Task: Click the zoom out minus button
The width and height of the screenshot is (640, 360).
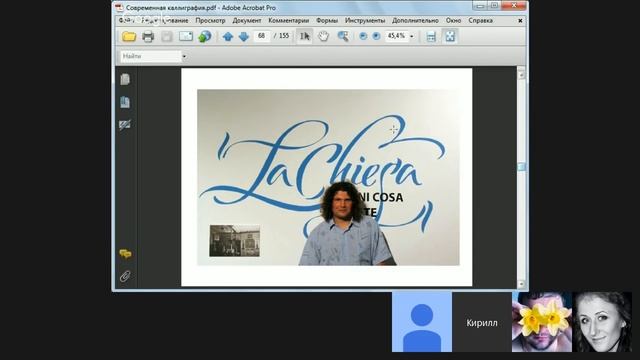Action: 363,36
